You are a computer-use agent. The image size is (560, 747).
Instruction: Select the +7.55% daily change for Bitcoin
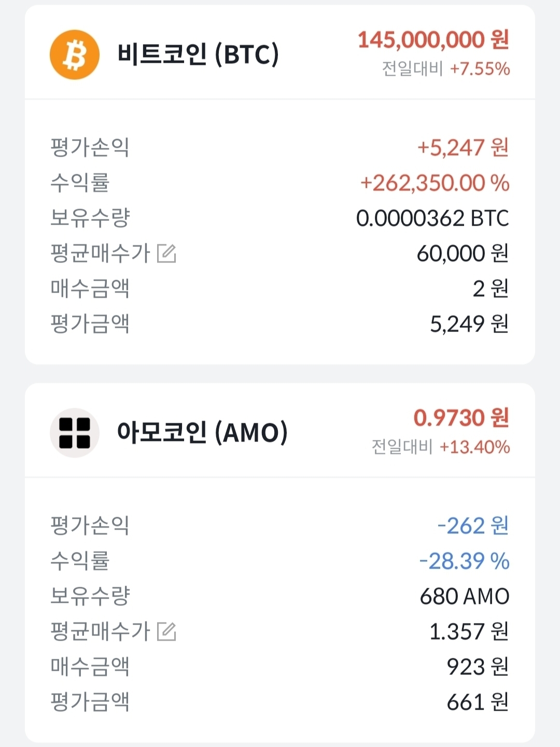(x=480, y=69)
